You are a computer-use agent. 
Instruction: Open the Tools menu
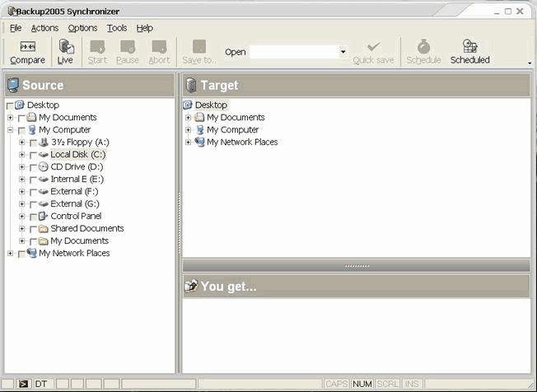pos(117,28)
